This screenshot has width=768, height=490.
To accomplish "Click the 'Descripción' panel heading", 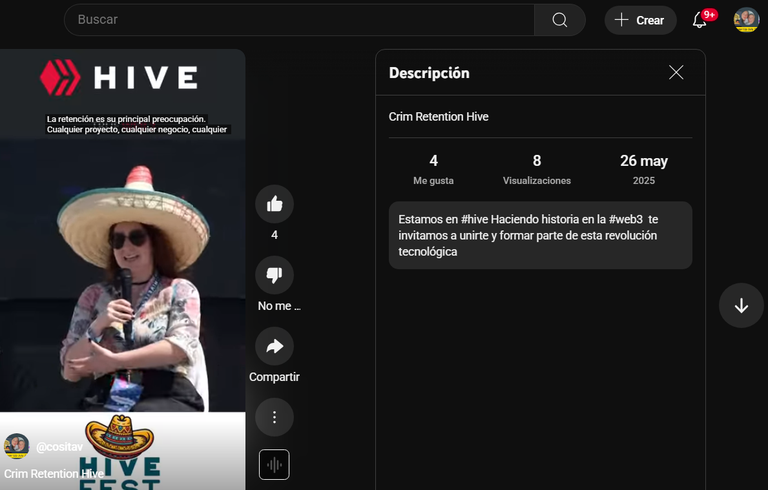I will (x=429, y=73).
